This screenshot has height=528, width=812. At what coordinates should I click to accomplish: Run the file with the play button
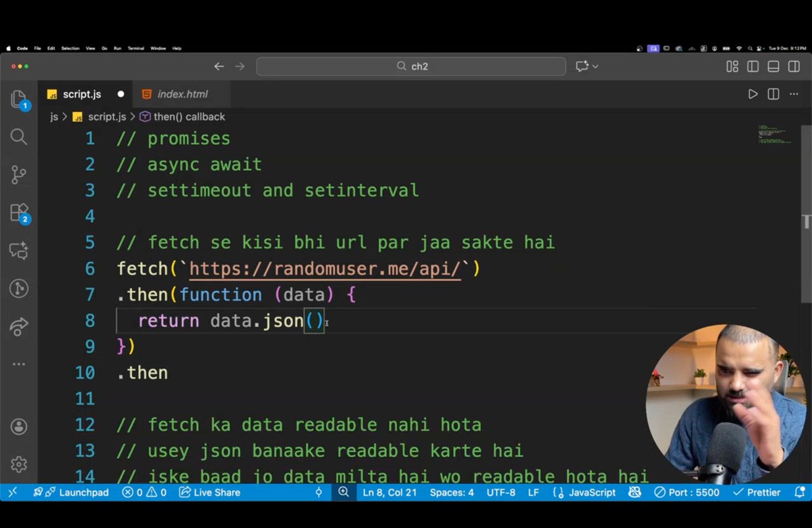(753, 94)
